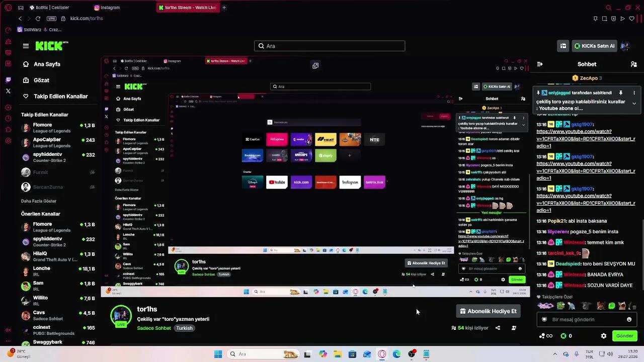
Task: Reload the page
Action: pyautogui.click(x=38, y=19)
